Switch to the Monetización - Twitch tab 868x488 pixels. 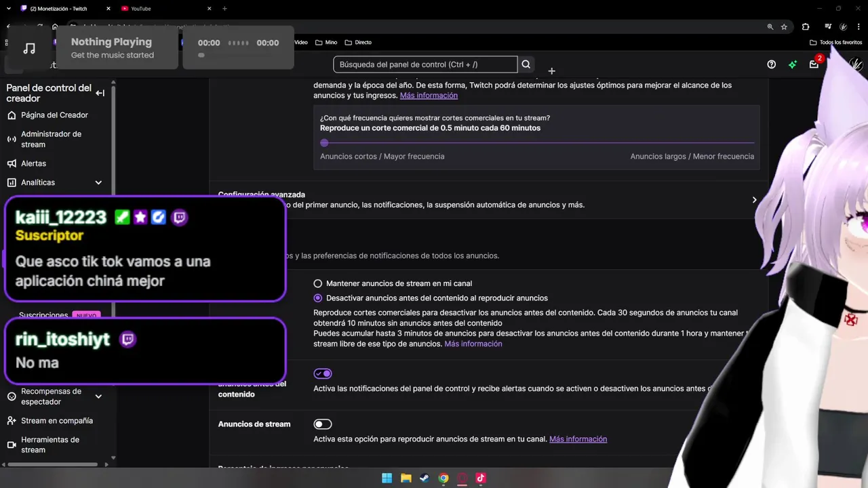tap(66, 9)
